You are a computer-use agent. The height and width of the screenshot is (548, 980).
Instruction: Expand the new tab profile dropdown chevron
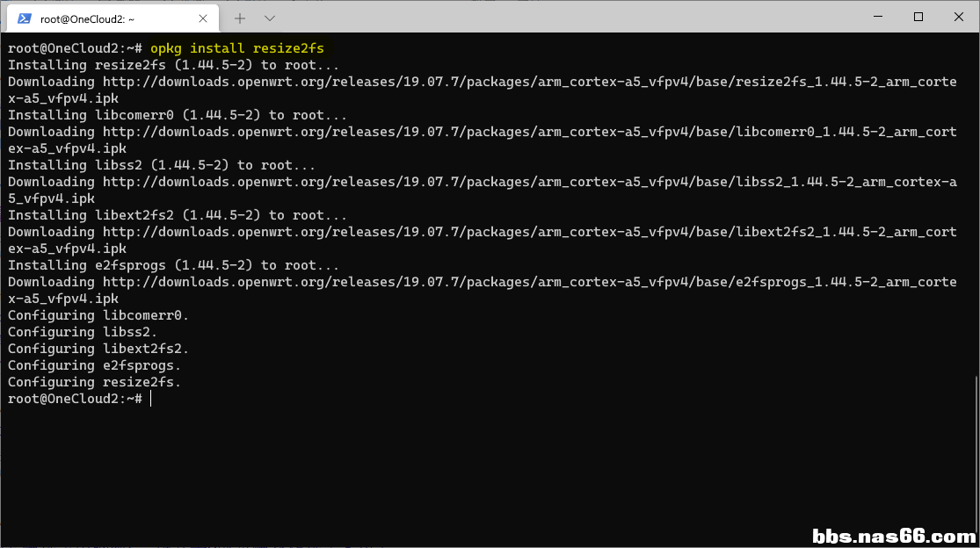click(x=270, y=18)
